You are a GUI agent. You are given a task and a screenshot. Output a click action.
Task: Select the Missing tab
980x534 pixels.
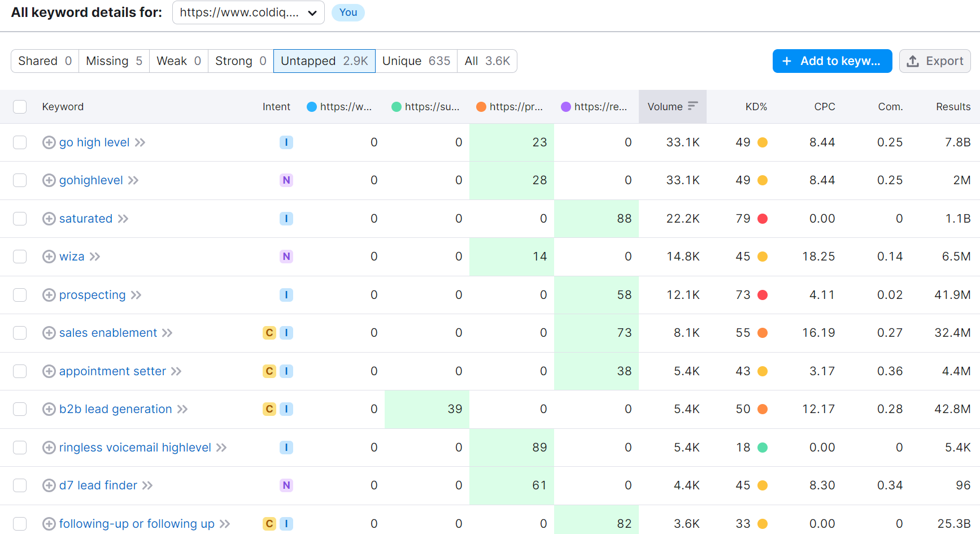(114, 61)
